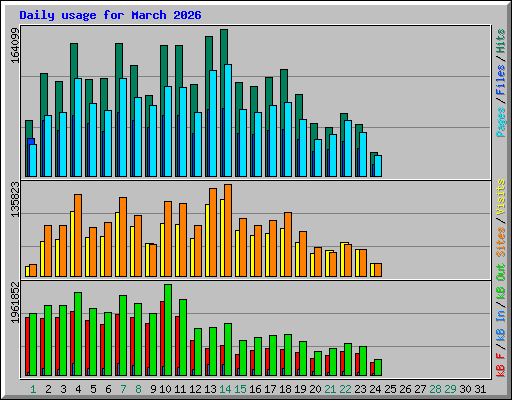
Task: Click the Sites legend label
Action: click(x=501, y=242)
